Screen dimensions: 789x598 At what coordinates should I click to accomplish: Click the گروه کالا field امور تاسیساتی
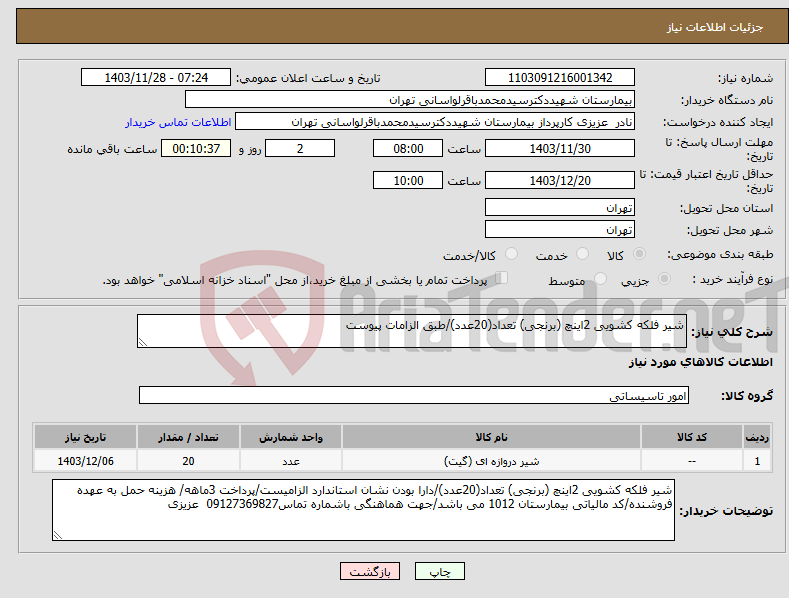(414, 396)
